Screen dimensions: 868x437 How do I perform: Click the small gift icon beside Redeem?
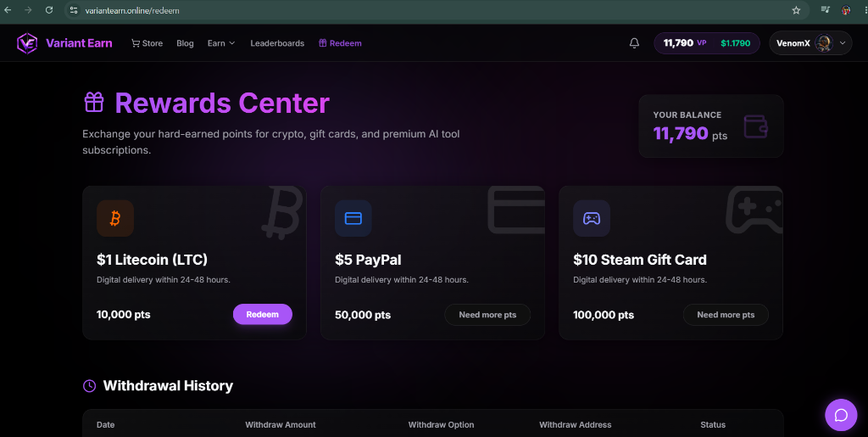point(323,43)
